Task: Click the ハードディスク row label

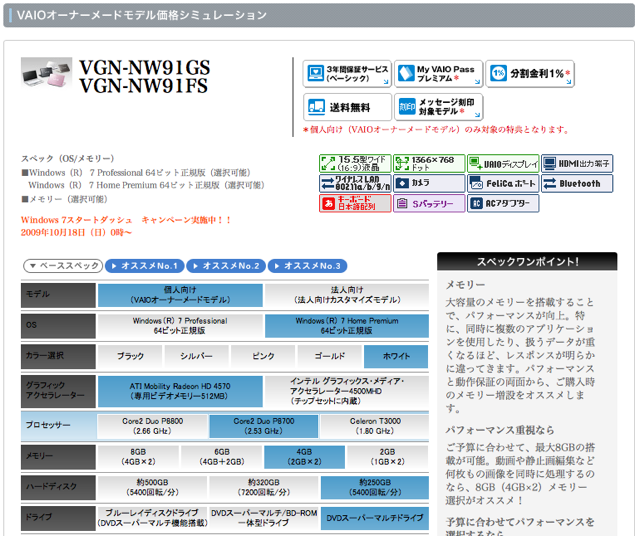Action: pyautogui.click(x=58, y=487)
